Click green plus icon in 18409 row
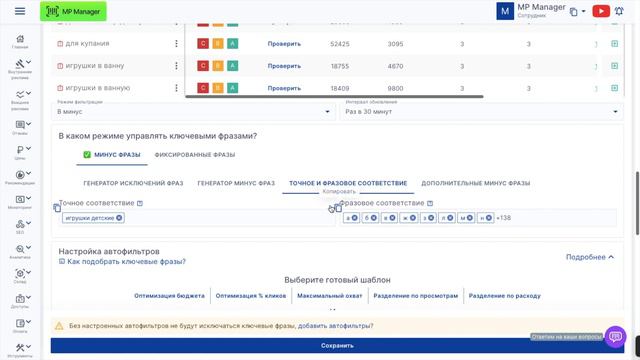The width and height of the screenshot is (640, 360). click(614, 88)
